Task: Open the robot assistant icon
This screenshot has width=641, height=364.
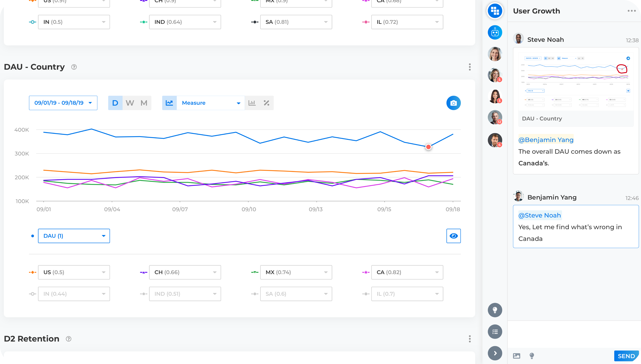Action: (495, 32)
